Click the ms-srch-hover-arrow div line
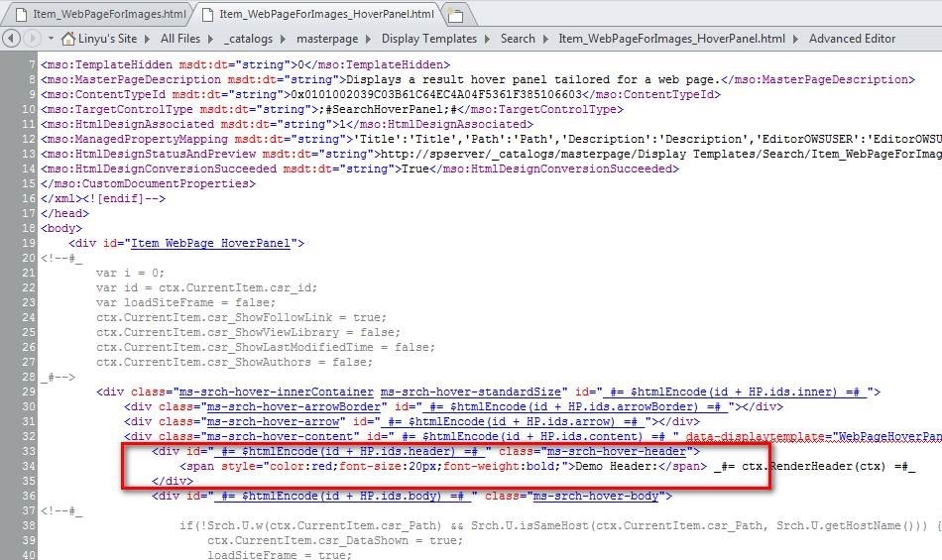The image size is (942, 560). (x=412, y=422)
